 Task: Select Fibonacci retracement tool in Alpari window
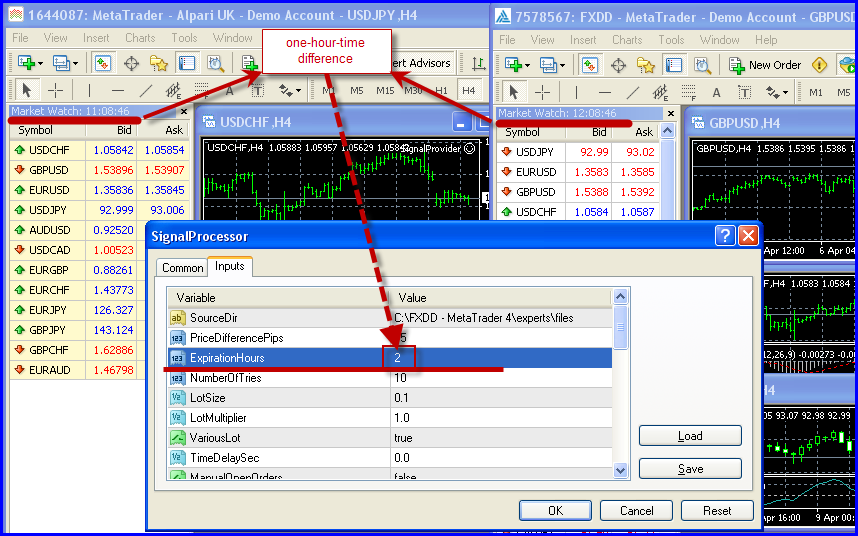coord(201,90)
